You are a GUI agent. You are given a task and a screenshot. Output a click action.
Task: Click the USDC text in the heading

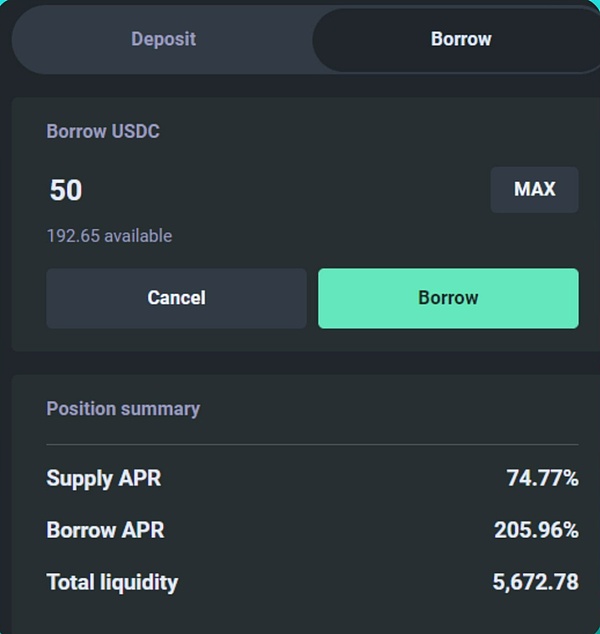[135, 132]
